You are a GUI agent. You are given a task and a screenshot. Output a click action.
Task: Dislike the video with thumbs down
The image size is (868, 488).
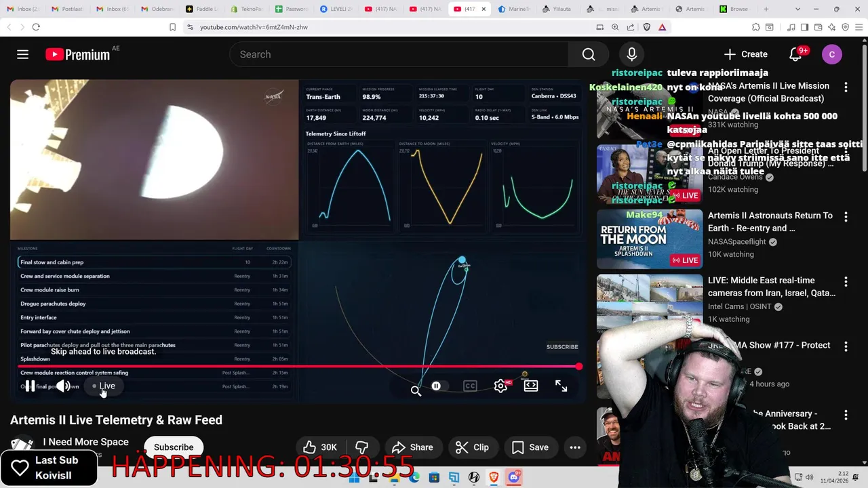[362, 447]
